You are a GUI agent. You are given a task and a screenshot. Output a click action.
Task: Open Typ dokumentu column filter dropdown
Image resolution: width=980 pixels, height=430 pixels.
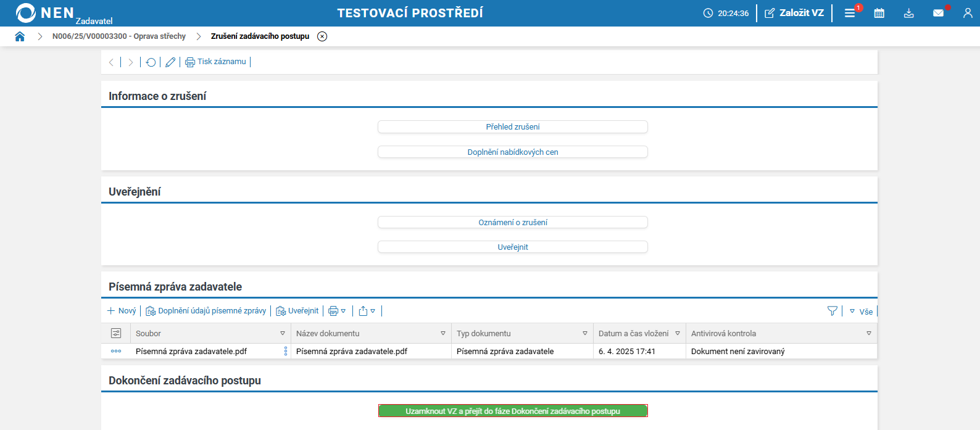(585, 333)
